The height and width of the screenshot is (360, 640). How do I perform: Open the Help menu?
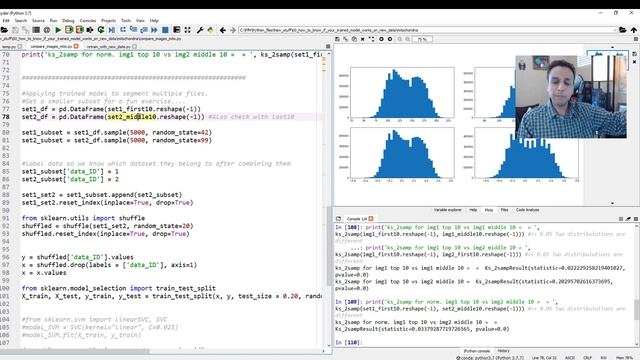[x=154, y=20]
